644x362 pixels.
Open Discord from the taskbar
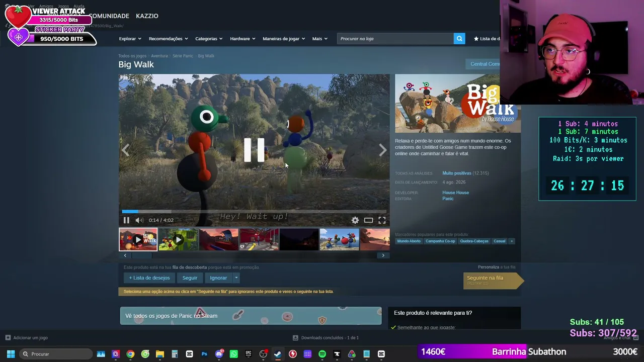[x=219, y=354]
